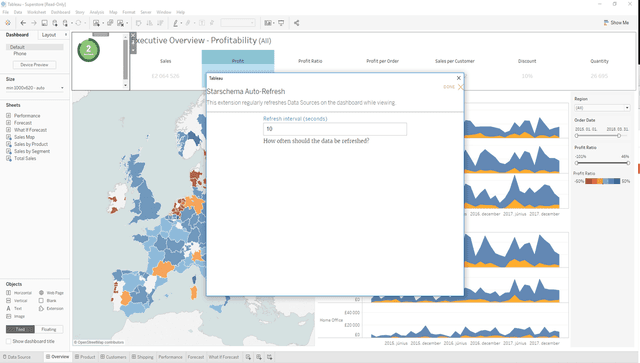Open the File menu
This screenshot has width=640, height=363.
coord(6,12)
